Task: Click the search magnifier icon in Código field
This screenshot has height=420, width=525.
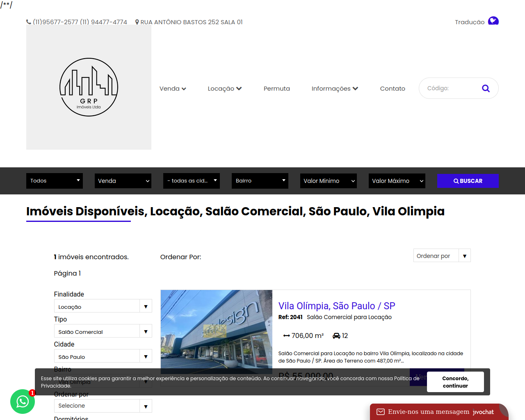Action: (486, 88)
